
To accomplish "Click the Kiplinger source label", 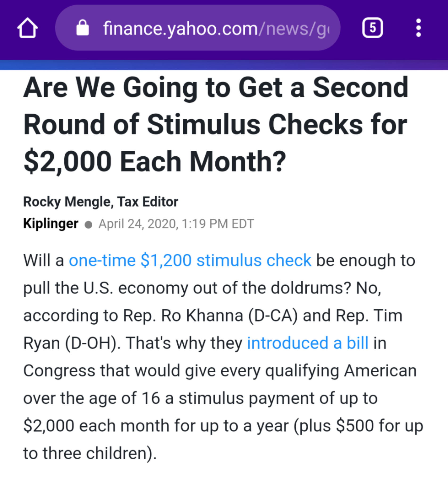I will pos(51,223).
